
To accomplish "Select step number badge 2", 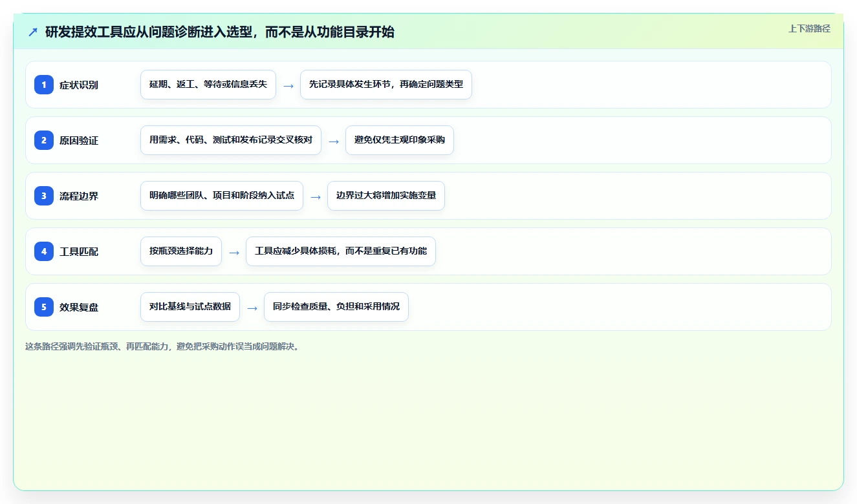I will coord(44,140).
